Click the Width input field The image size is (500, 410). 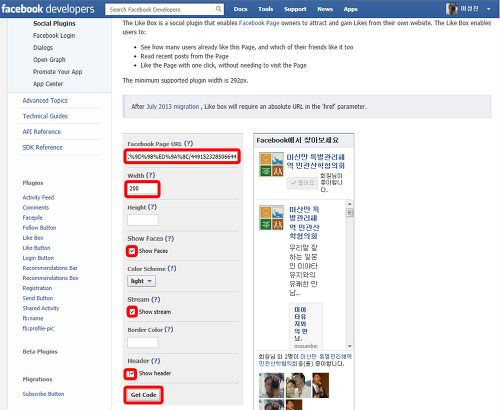coord(143,189)
